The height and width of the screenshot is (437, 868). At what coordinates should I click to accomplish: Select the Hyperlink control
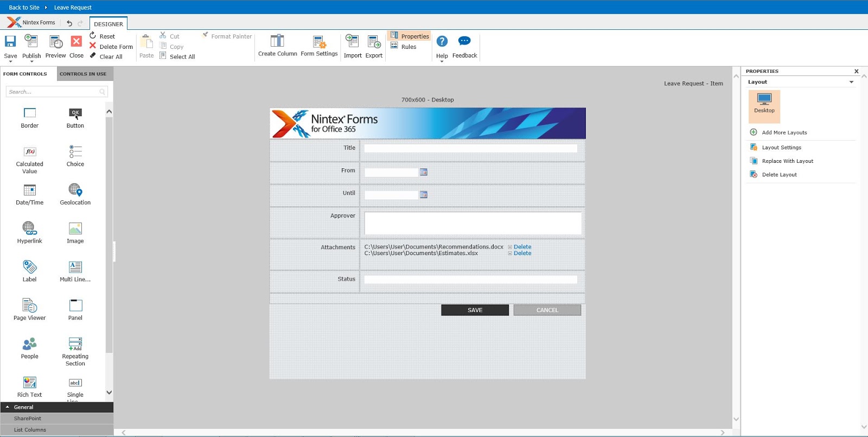[30, 233]
